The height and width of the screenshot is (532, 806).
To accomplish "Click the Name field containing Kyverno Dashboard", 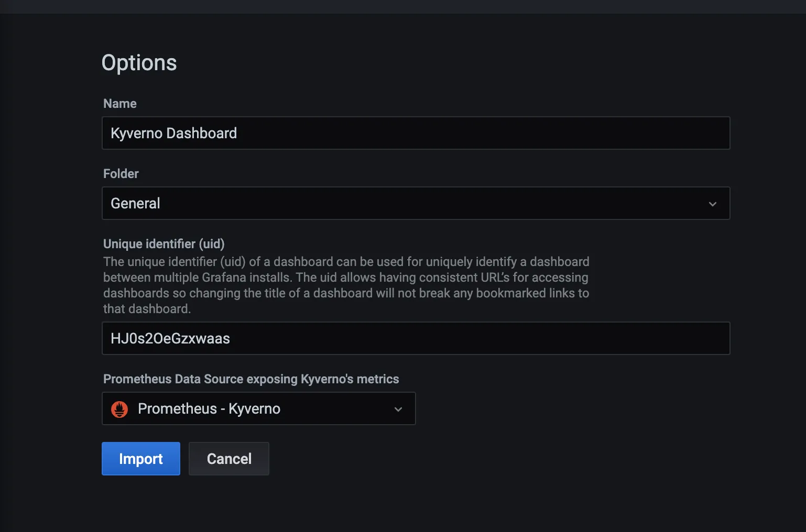I will 416,133.
